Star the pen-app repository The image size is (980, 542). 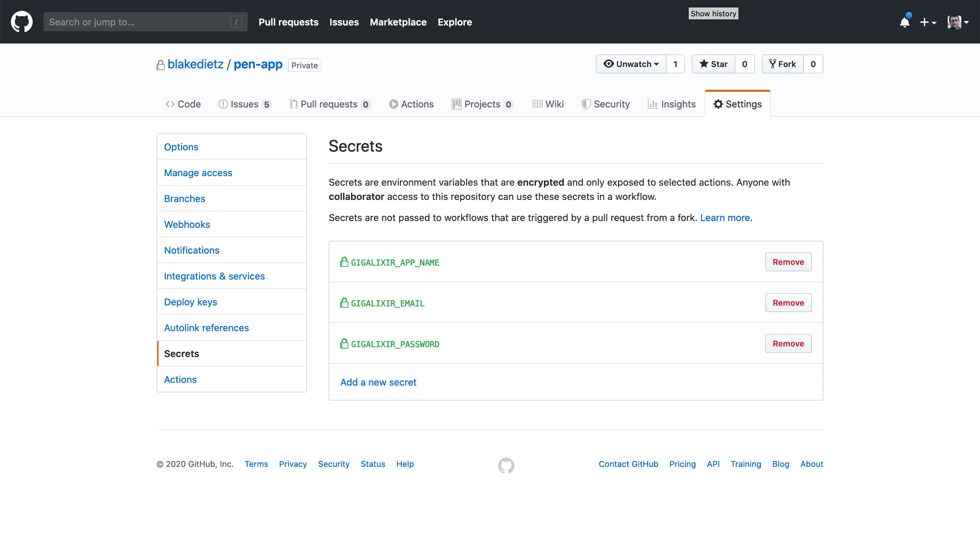[713, 64]
